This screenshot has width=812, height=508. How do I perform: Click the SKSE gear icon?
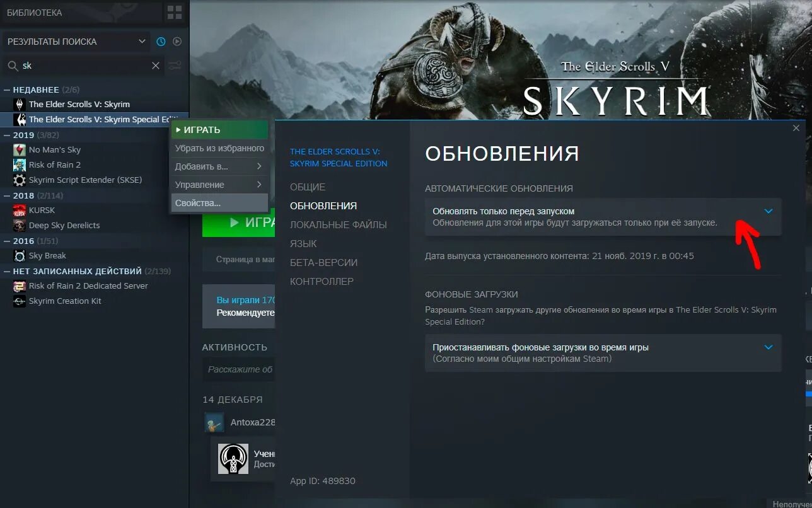pyautogui.click(x=20, y=180)
